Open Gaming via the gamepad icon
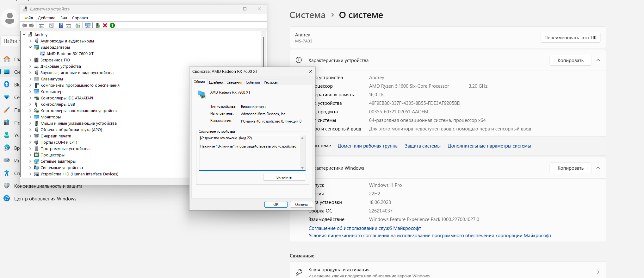 click(7, 161)
